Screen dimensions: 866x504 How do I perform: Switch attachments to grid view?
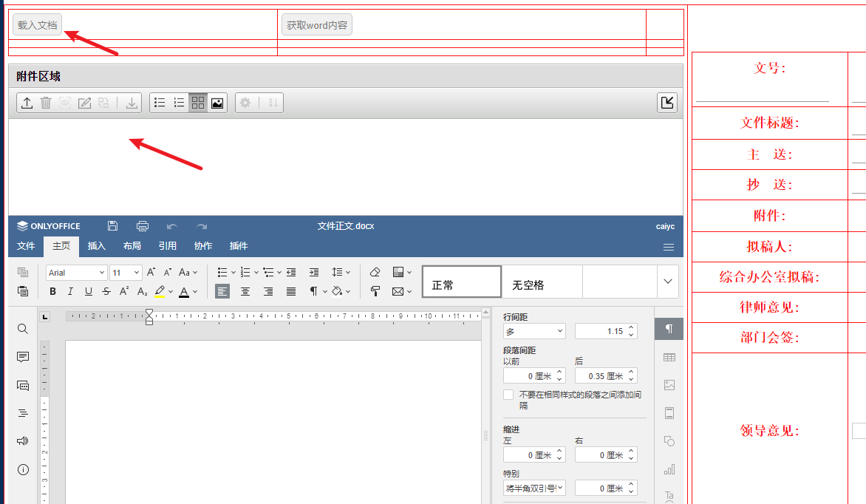(x=198, y=103)
